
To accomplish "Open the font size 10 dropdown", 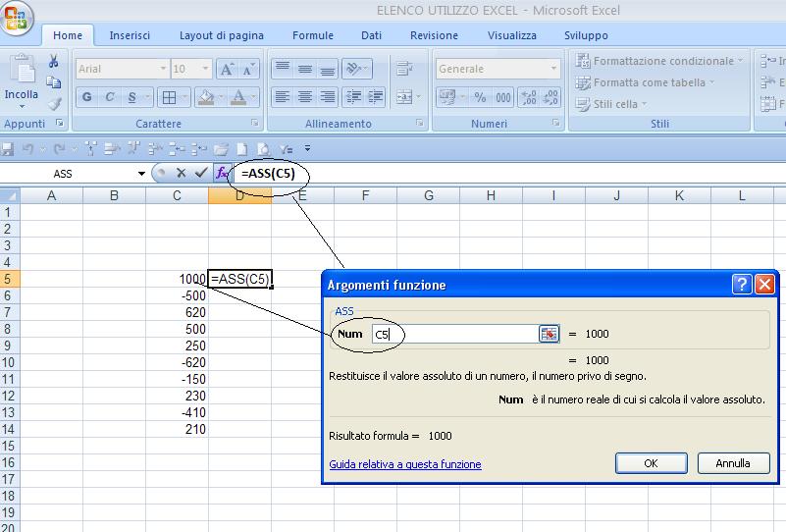I will pyautogui.click(x=205, y=69).
